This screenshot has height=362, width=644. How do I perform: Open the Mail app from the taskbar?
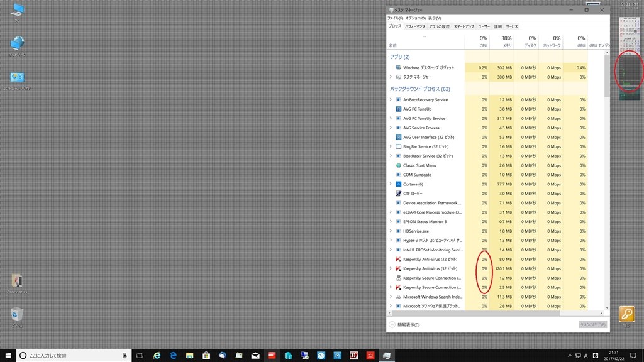(255, 356)
